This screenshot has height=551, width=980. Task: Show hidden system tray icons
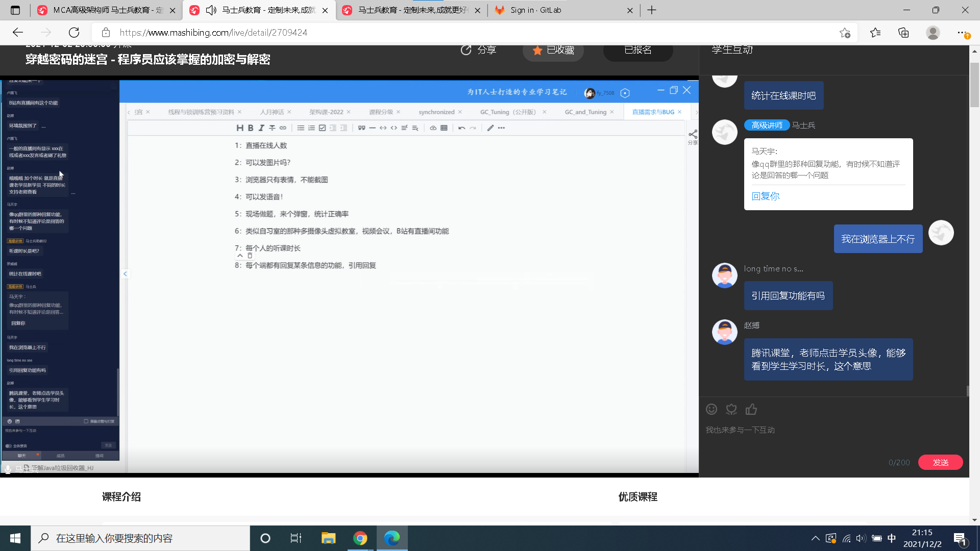(815, 538)
